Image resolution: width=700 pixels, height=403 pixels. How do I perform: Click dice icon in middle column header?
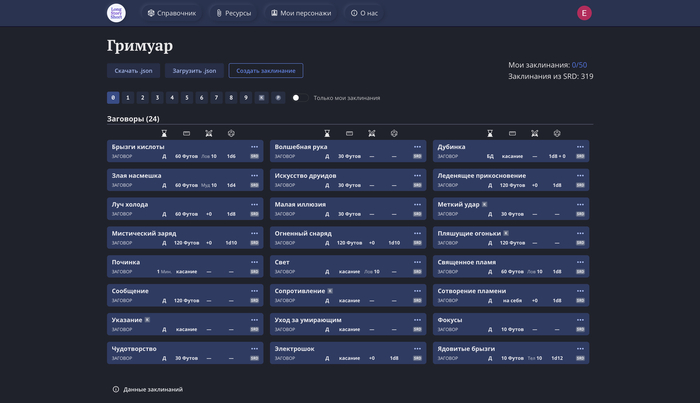(x=394, y=133)
